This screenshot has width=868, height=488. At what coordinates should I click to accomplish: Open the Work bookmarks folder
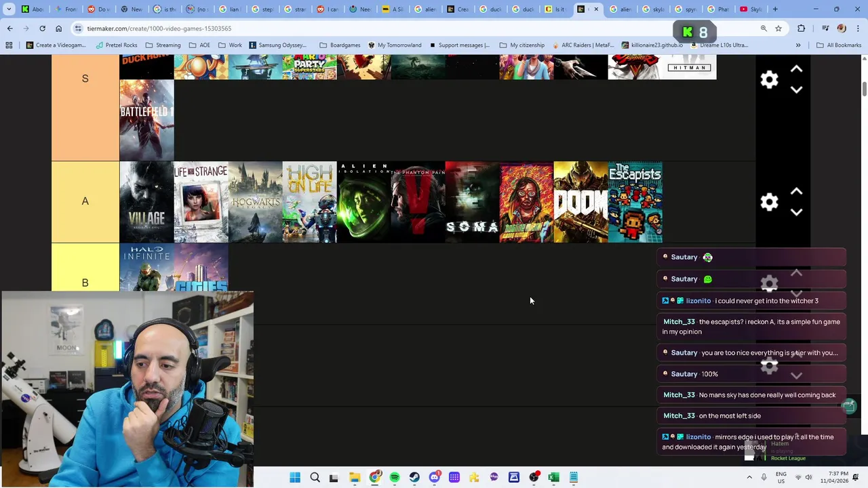(x=230, y=45)
